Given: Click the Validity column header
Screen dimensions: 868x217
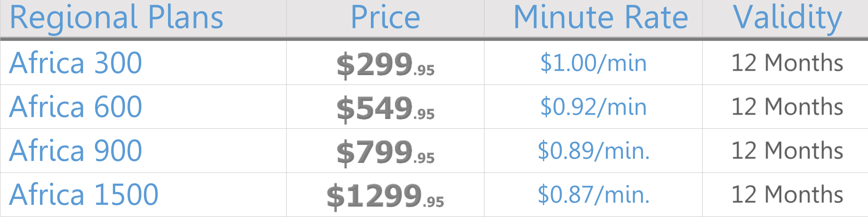Looking at the screenshot, I should click(x=787, y=17).
